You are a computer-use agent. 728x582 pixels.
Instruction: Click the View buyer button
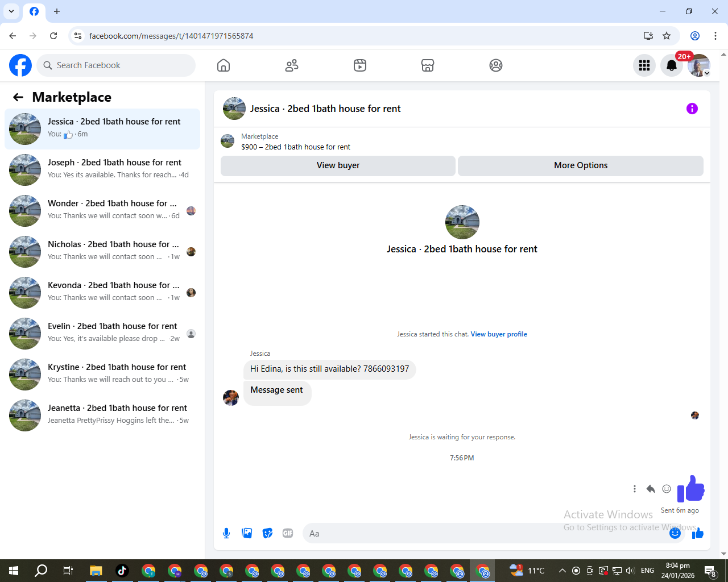[338, 165]
